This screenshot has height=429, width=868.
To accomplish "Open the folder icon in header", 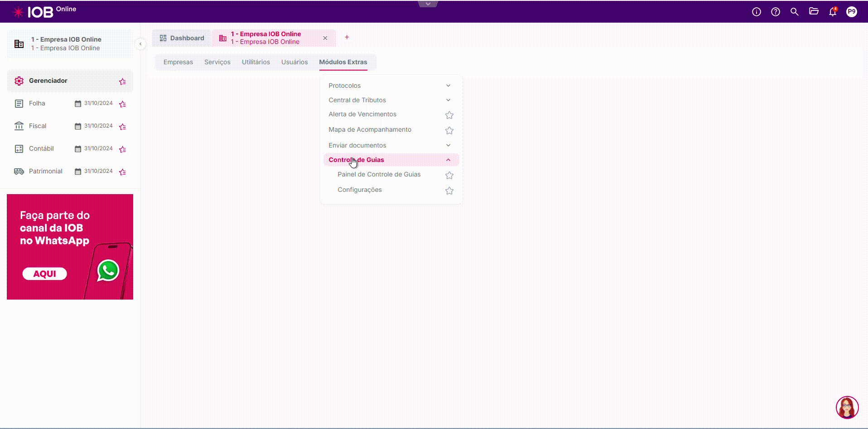I will tap(814, 12).
